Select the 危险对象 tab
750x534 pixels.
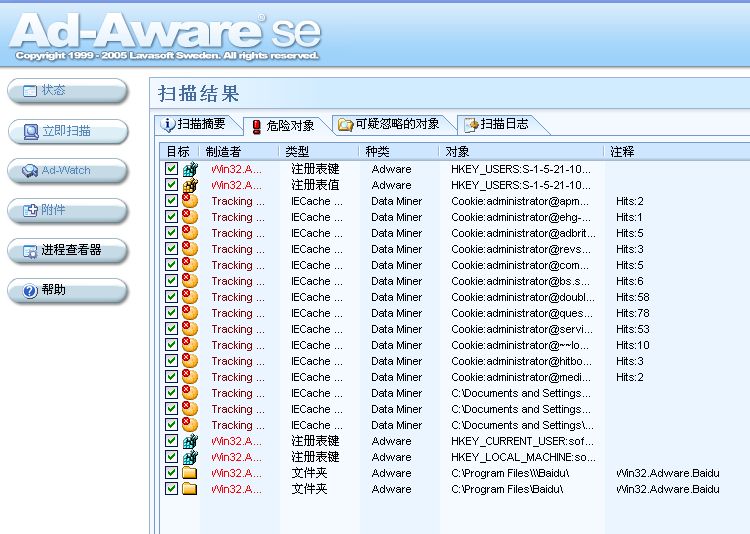pos(285,126)
